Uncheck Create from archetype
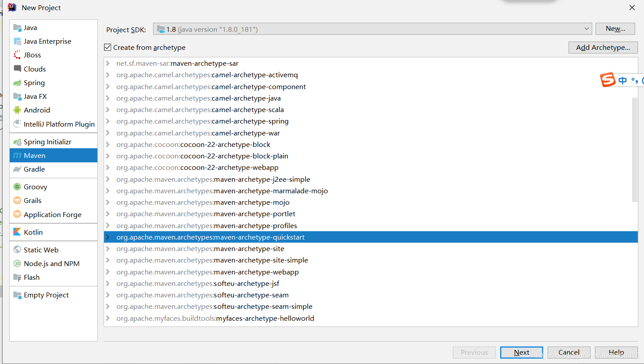The image size is (644, 364). point(107,47)
